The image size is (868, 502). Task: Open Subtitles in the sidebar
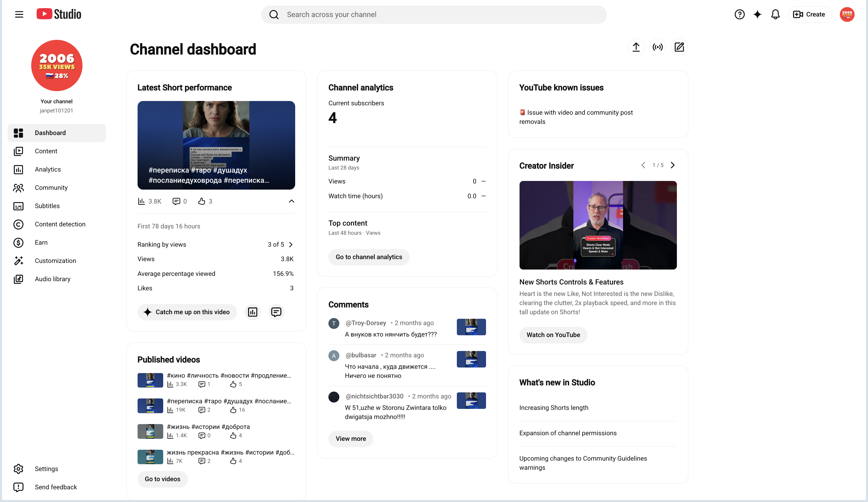pos(57,206)
